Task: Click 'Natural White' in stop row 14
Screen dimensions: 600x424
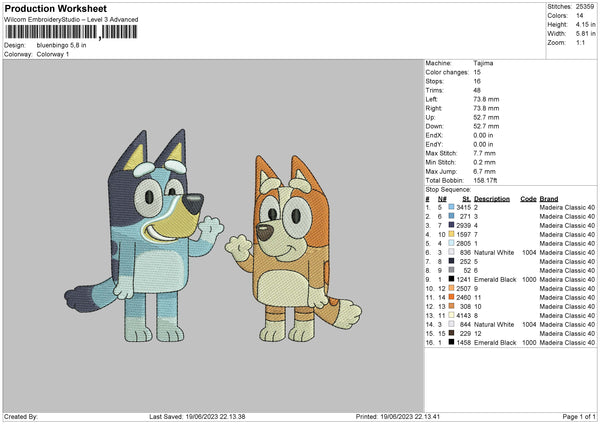Action: pyautogui.click(x=494, y=325)
